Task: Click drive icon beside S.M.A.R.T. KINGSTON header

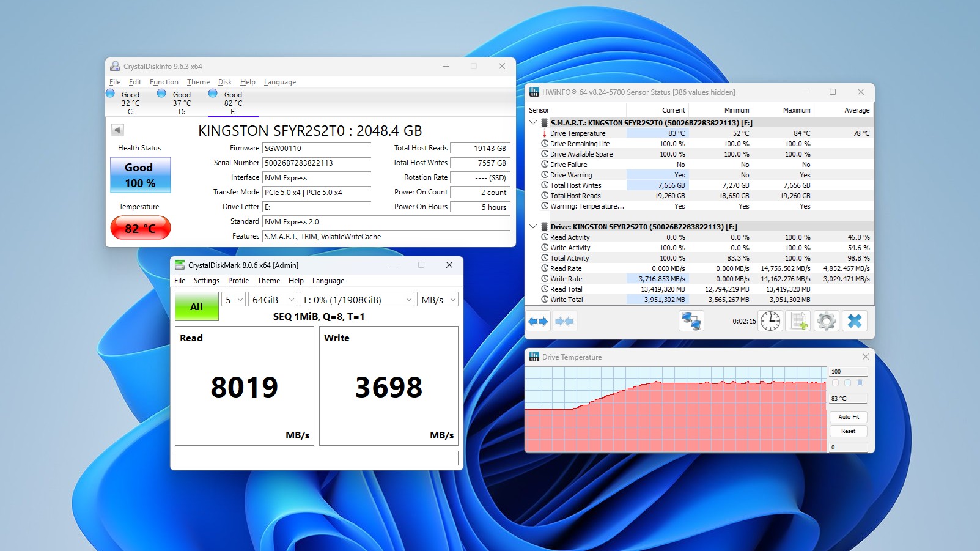Action: 544,123
